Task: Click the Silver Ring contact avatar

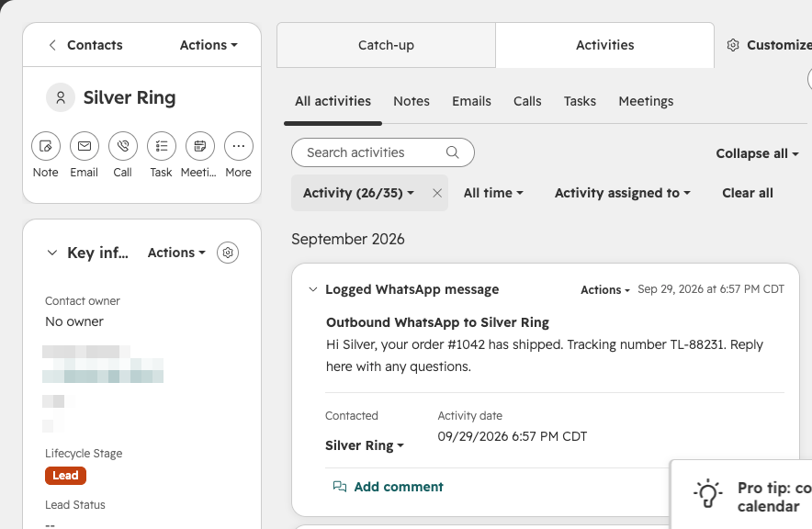Action: pyautogui.click(x=61, y=97)
